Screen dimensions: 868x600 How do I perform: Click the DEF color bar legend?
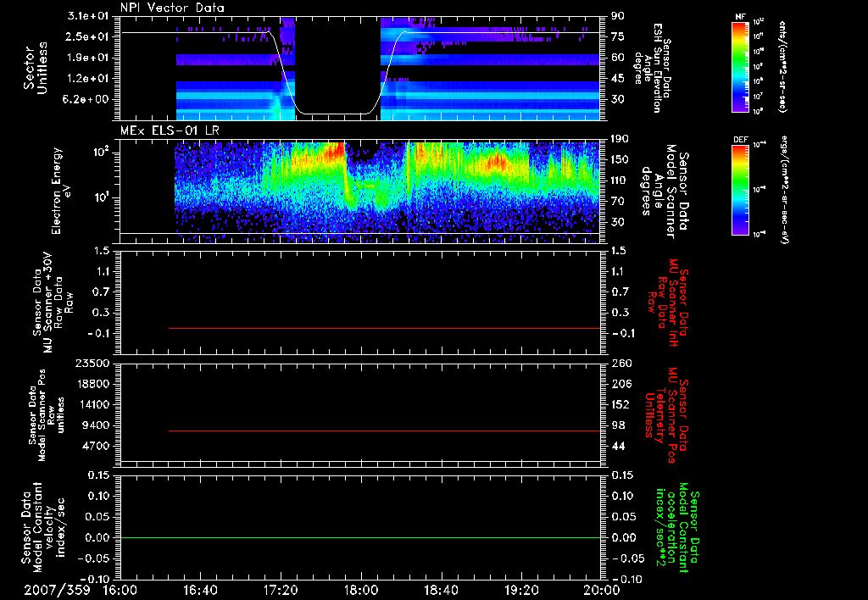point(740,190)
